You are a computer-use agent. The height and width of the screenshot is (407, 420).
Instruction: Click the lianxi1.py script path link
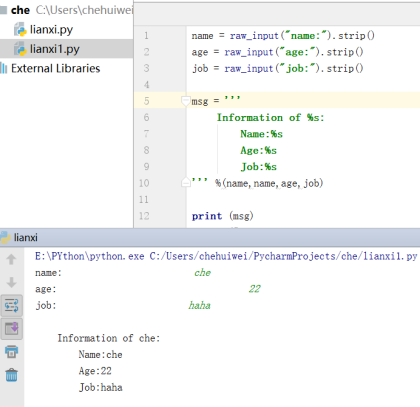coord(283,256)
